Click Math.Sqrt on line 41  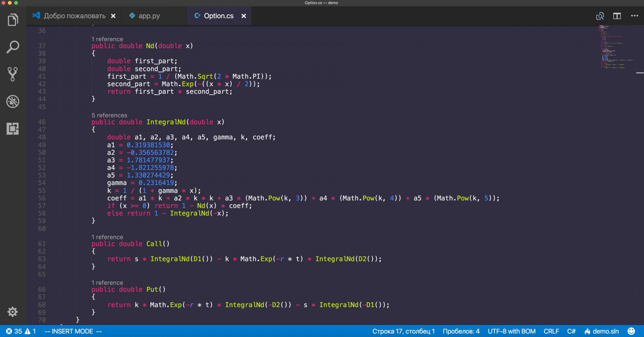pos(196,76)
